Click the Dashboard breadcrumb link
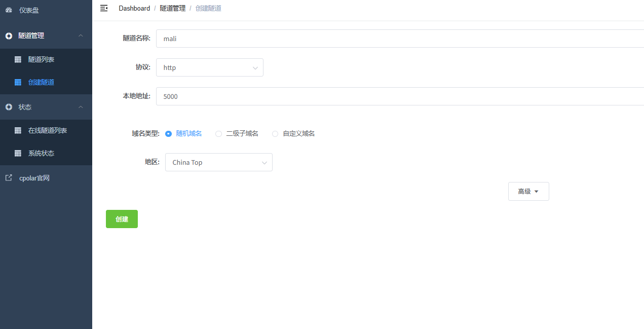The image size is (644, 329). pos(134,8)
